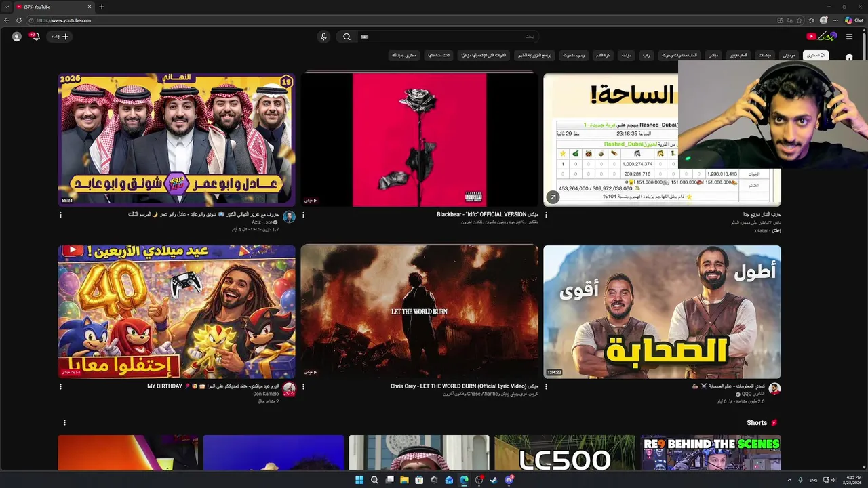Click the YouTube logo
The width and height of the screenshot is (868, 488).
(821, 36)
